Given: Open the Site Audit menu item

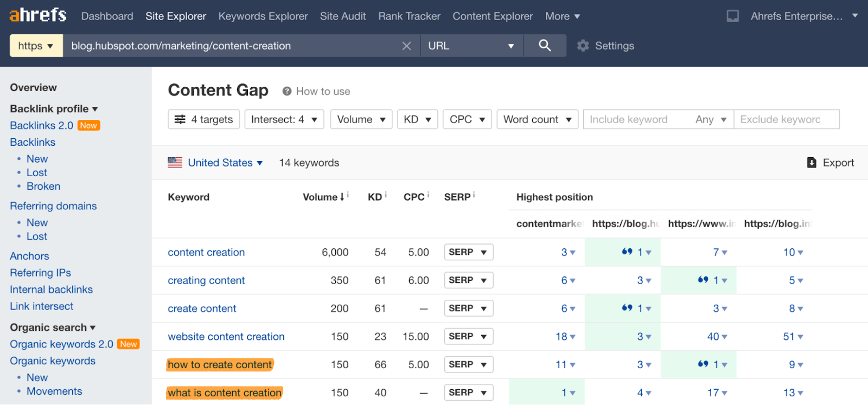Looking at the screenshot, I should click(x=342, y=16).
